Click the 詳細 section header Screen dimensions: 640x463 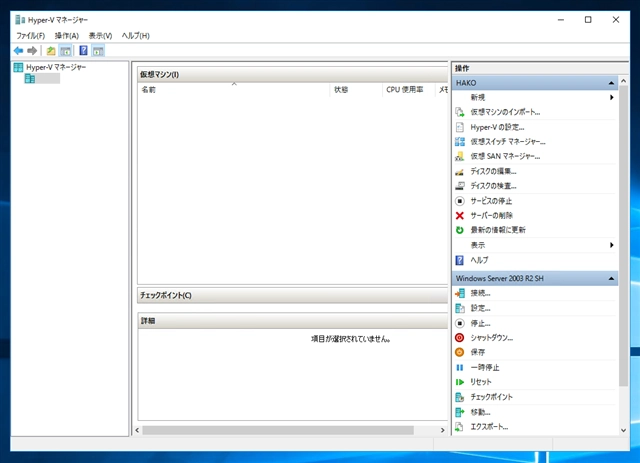293,321
